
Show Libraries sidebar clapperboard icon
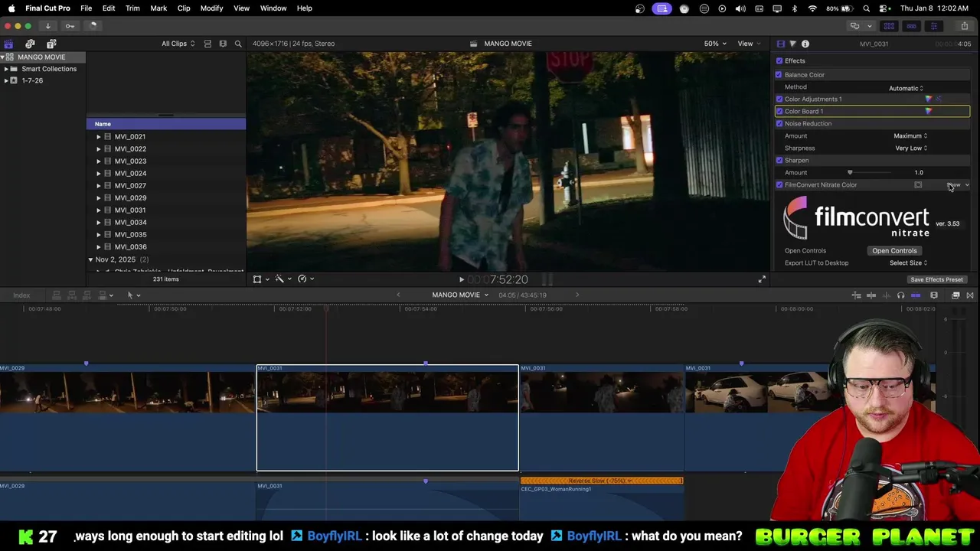[x=8, y=44]
